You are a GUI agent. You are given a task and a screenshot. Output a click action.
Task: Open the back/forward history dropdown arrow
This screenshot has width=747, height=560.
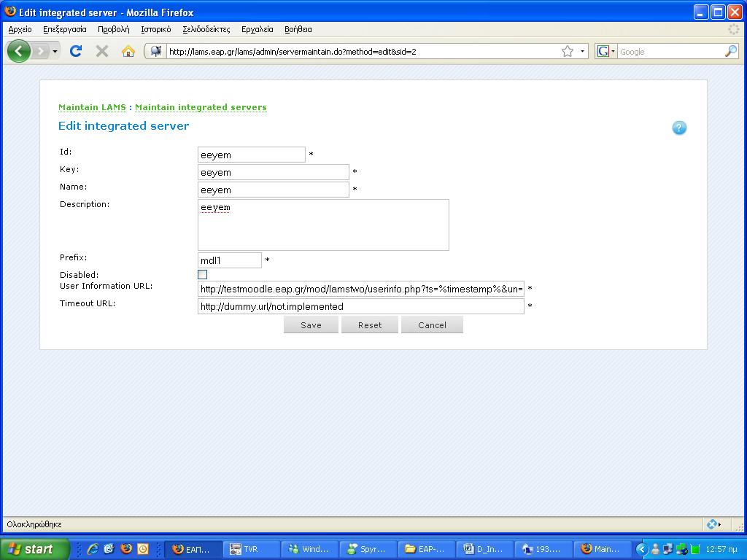click(x=55, y=51)
